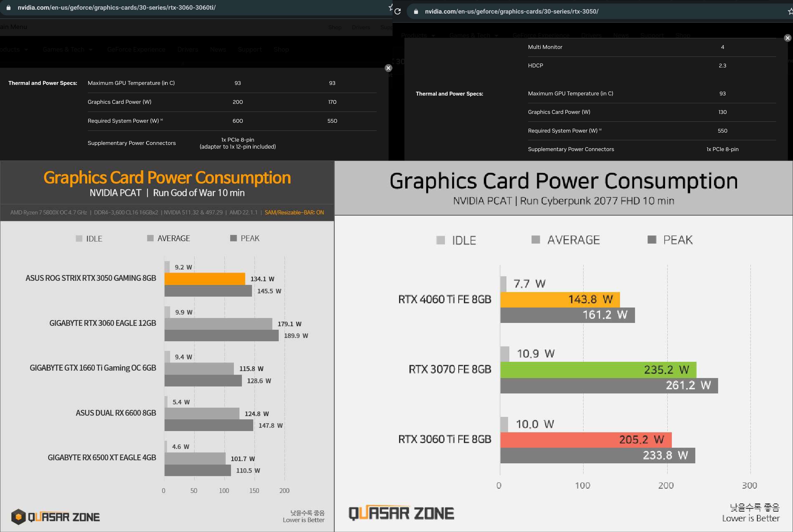Click the lock icon beside the rtx-3060-3060ti URL

click(8, 7)
